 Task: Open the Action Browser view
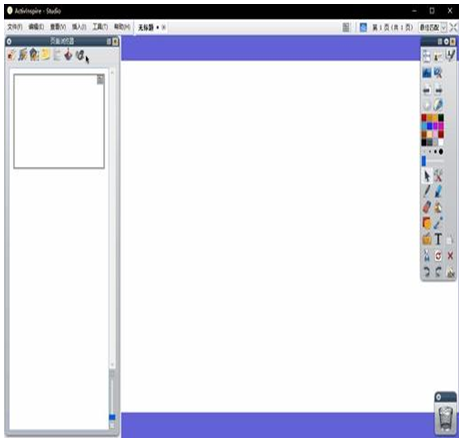68,55
